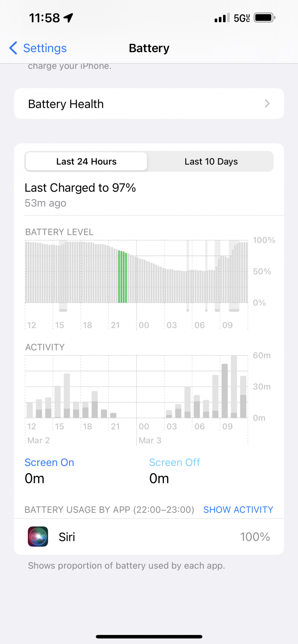This screenshot has height=644, width=298.
Task: Tap the home indicator bar
Action: click(x=149, y=637)
